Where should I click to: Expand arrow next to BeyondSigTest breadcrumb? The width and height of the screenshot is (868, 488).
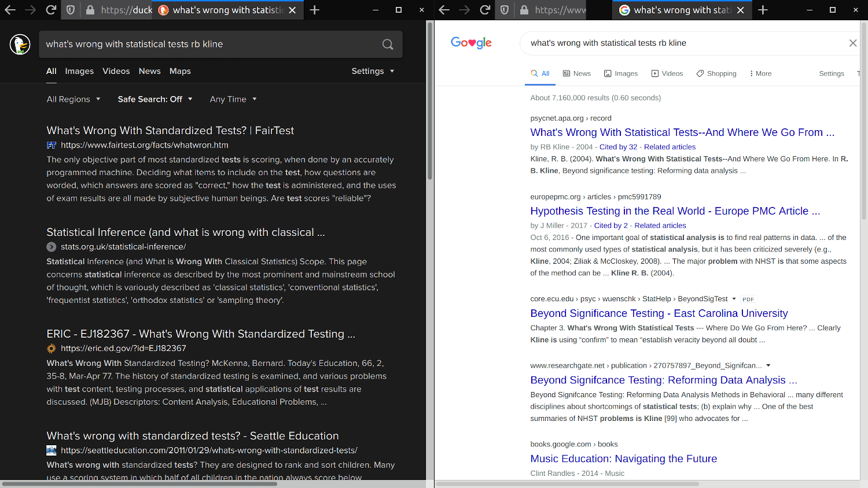pos(734,299)
